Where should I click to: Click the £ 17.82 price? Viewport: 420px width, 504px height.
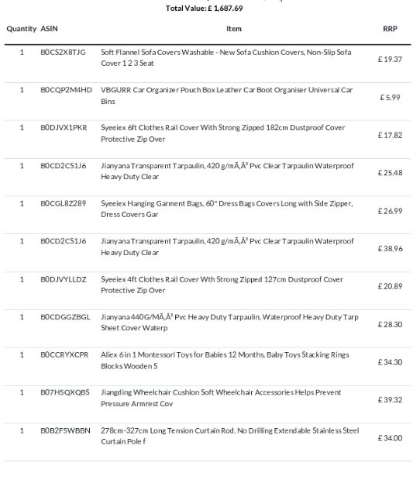coord(390,135)
